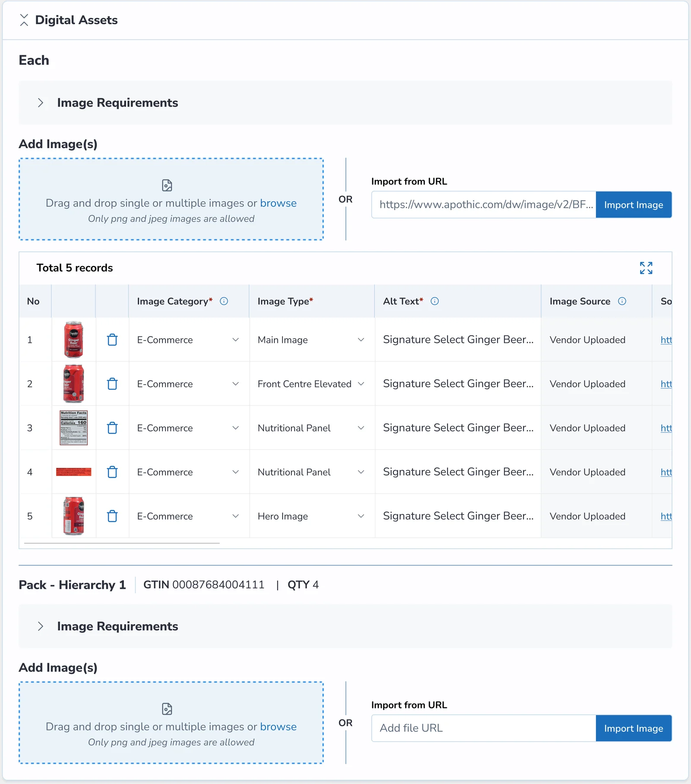691x784 pixels.
Task: Show Alt Text info tooltip icon
Action: [434, 301]
